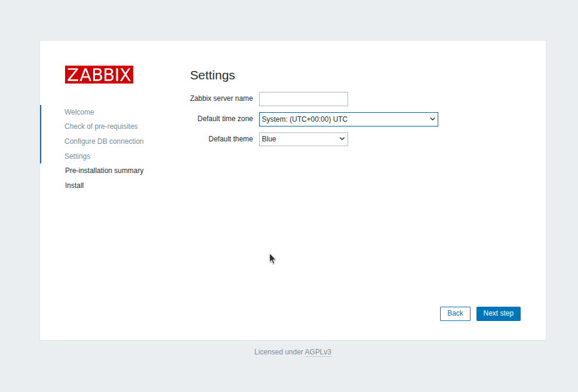
Task: Open the Default time zone dropdown
Action: 348,119
